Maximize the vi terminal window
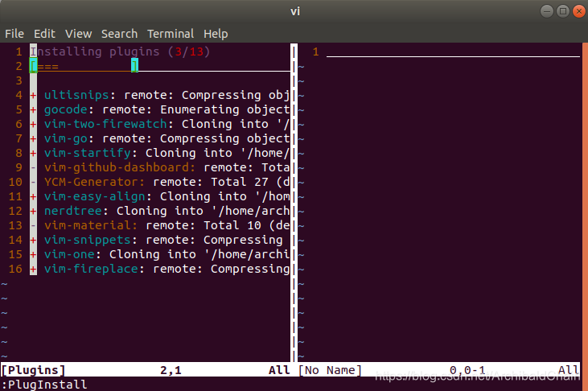The image size is (588, 391). pyautogui.click(x=563, y=11)
